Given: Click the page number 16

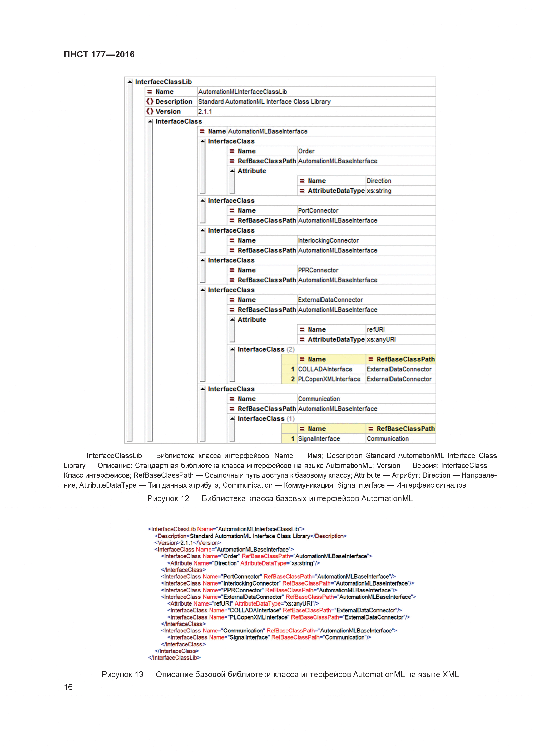Looking at the screenshot, I should [x=68, y=687].
